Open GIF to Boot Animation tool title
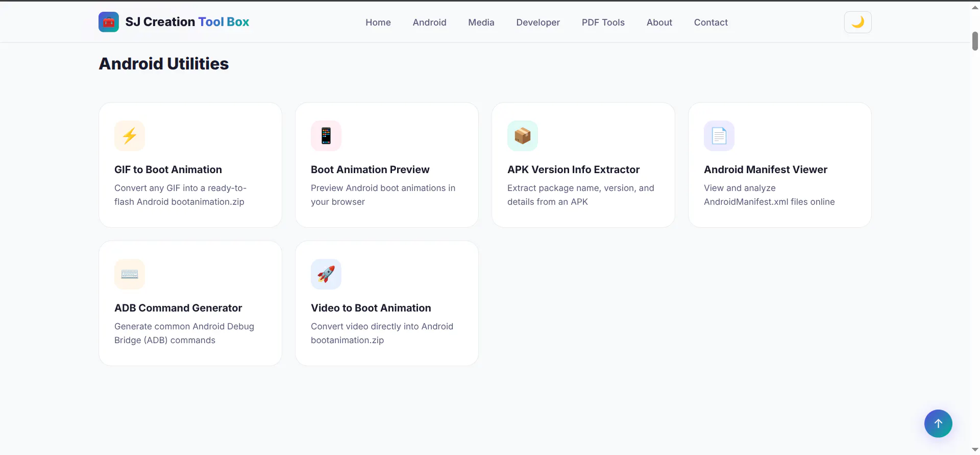The width and height of the screenshot is (980, 455). pos(168,170)
